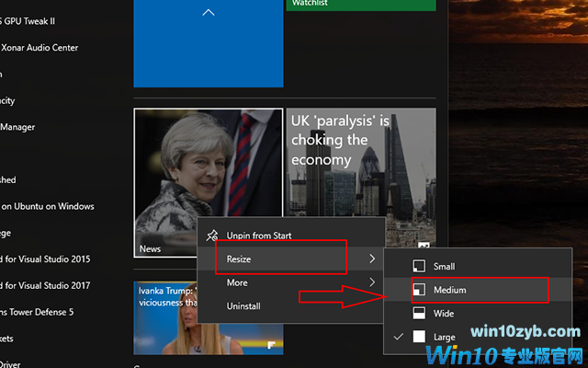The image size is (588, 368).
Task: Select Uninstall from the context menu
Action: [244, 305]
